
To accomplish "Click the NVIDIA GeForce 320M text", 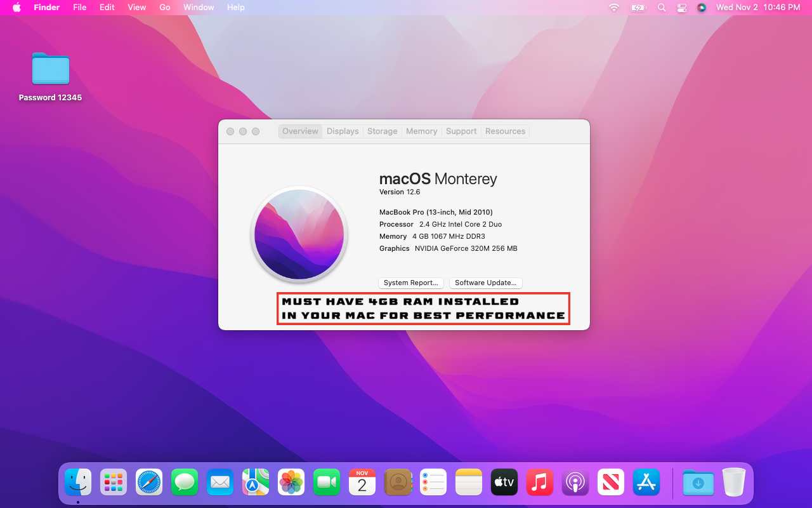I will 466,248.
